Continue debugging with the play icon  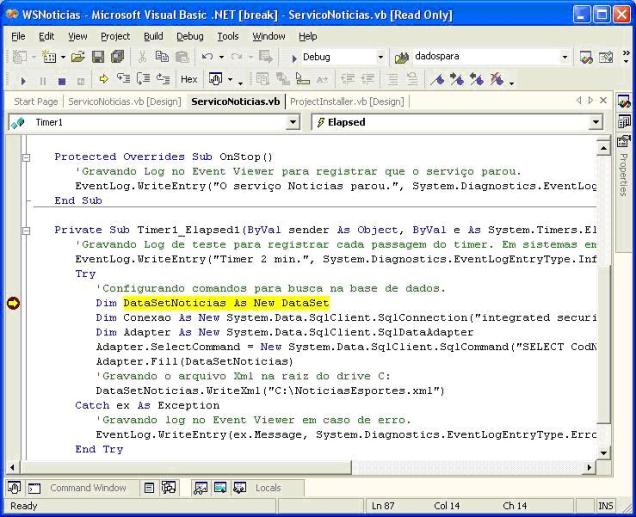click(x=23, y=81)
